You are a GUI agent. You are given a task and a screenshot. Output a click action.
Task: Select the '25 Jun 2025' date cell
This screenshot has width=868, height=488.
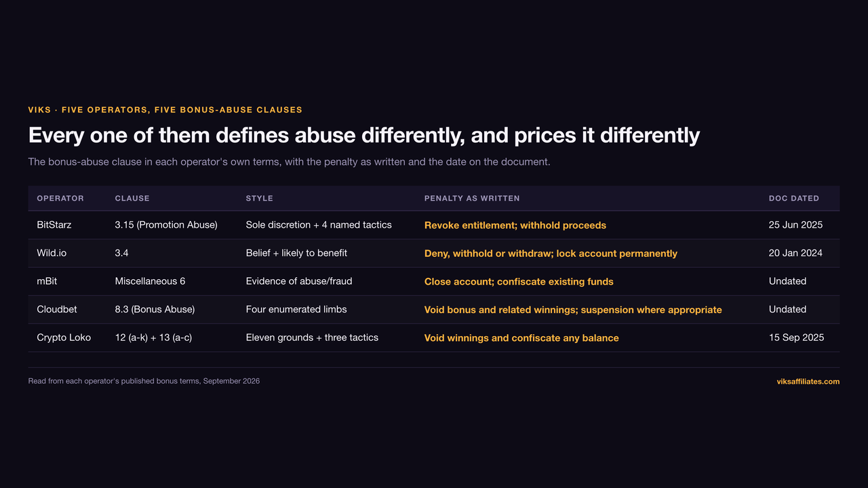coord(795,225)
